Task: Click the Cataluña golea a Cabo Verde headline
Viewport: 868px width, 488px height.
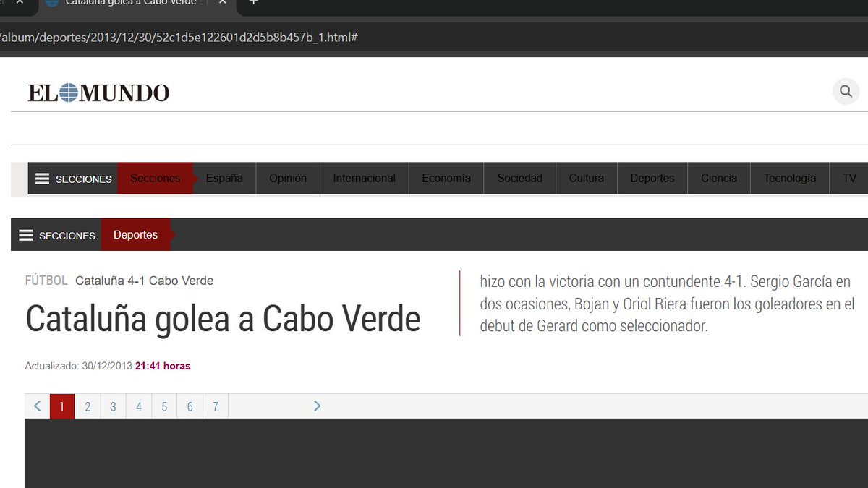Action: [x=223, y=319]
